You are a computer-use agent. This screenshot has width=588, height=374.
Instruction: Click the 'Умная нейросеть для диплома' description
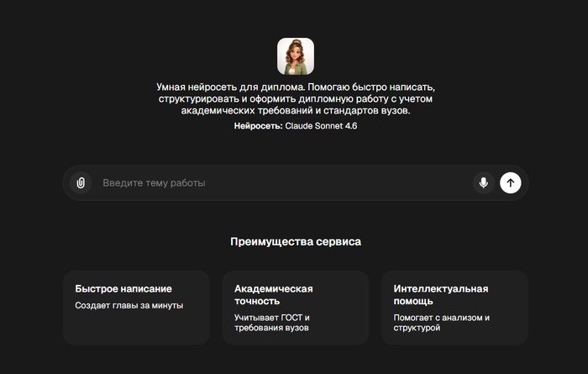(296, 98)
